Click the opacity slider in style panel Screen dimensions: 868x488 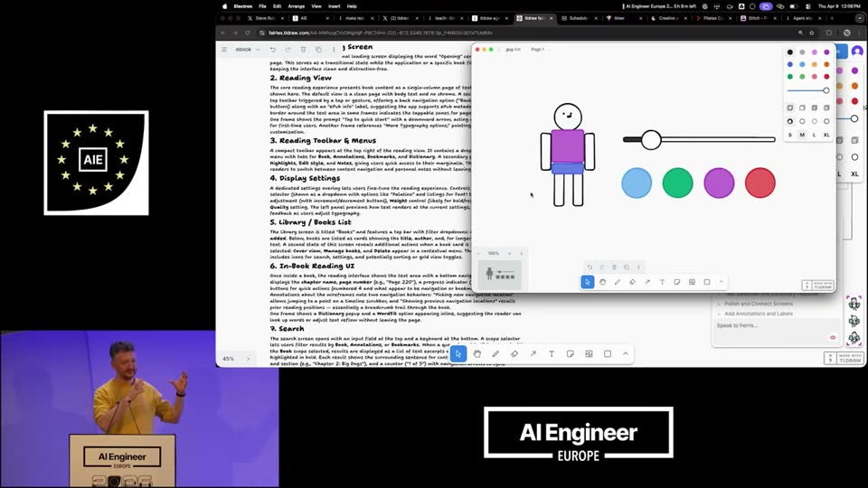808,90
